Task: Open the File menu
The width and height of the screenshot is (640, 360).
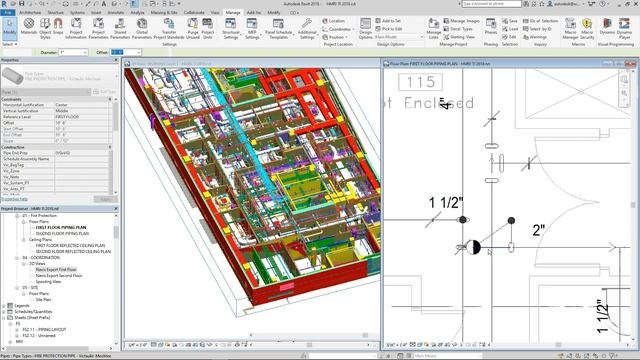Action: click(8, 13)
